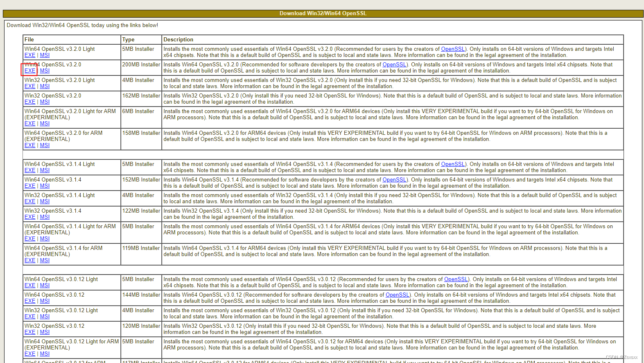The width and height of the screenshot is (644, 363).
Task: Click the 'Type' column header
Action: click(141, 40)
